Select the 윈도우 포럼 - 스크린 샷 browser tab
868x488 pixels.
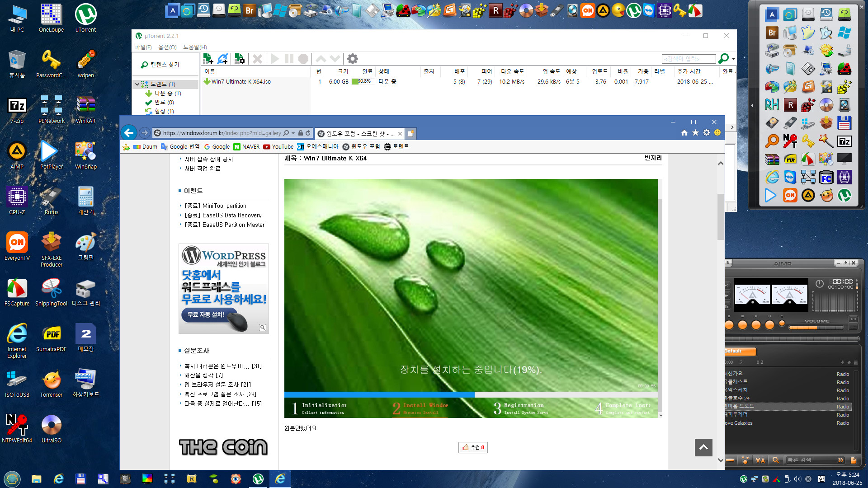pyautogui.click(x=359, y=133)
